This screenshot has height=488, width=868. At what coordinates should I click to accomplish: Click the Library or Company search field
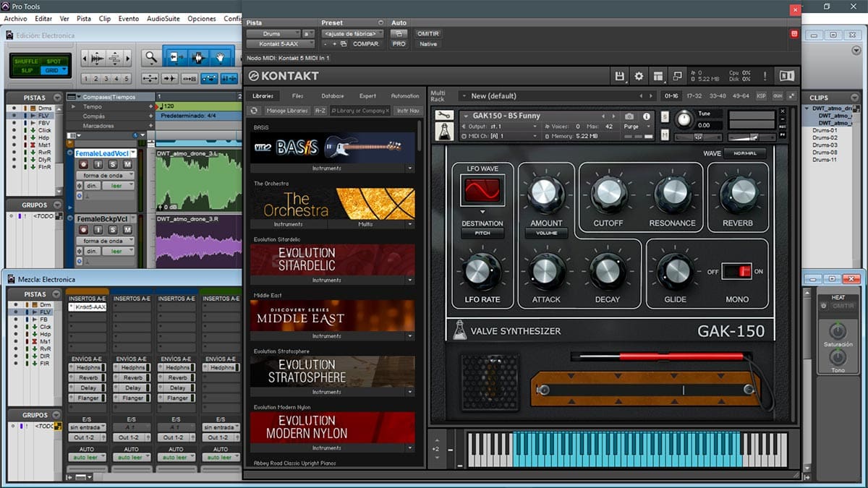(360, 111)
